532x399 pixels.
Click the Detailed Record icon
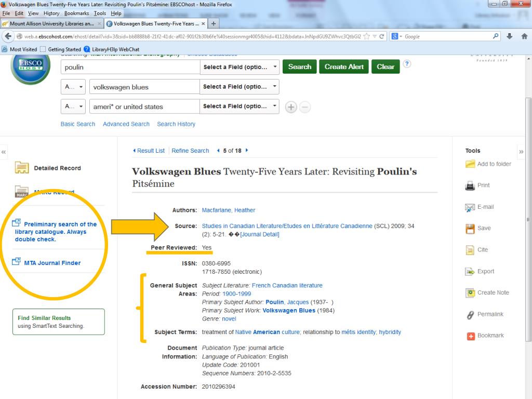tap(22, 168)
